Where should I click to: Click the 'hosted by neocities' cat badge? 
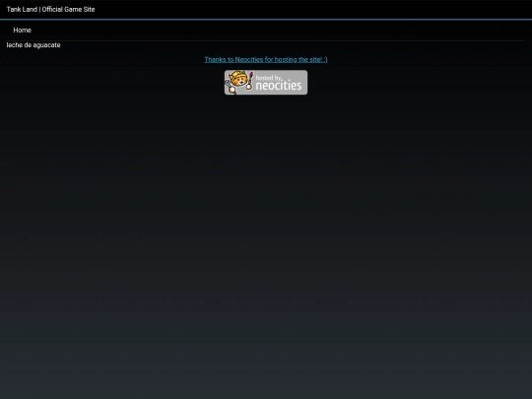tap(266, 83)
